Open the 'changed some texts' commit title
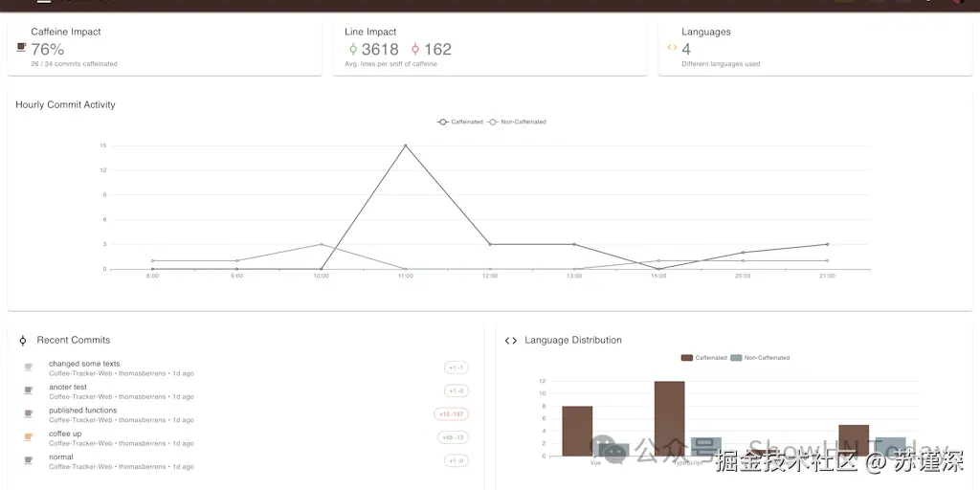The image size is (980, 490). [x=84, y=364]
